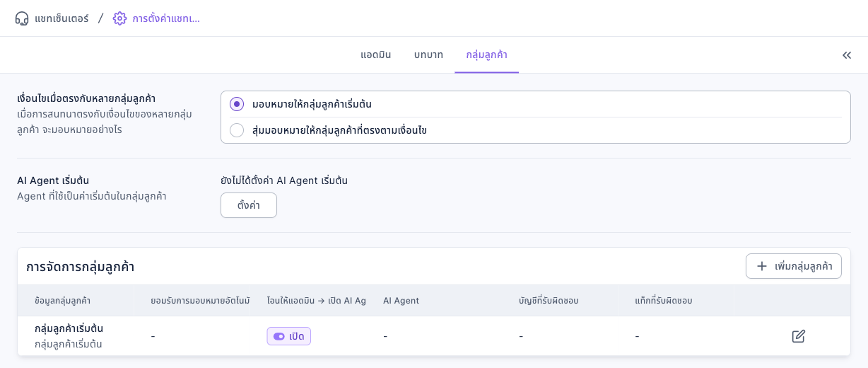Click the ยอมรับการมอบหมายอัตโนมัติ column header

[x=201, y=301]
